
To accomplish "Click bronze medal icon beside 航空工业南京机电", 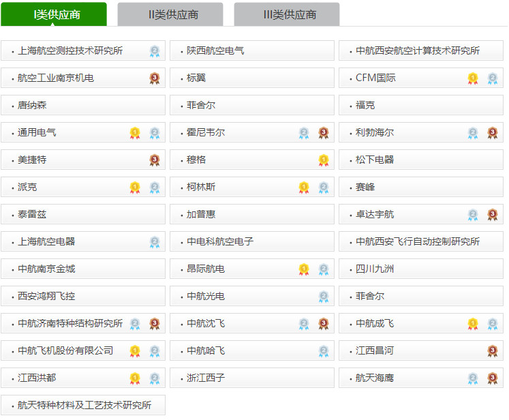I will click(155, 78).
